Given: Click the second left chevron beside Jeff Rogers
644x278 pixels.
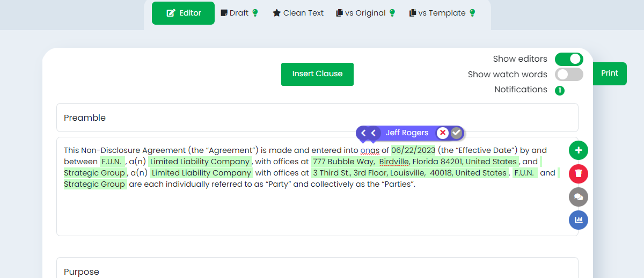Looking at the screenshot, I should point(374,133).
